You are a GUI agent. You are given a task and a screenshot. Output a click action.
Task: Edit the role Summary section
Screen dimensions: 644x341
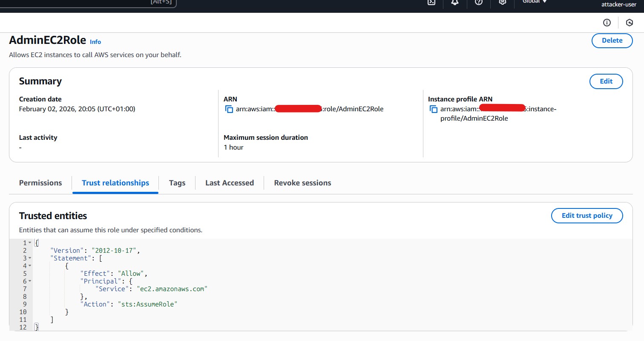[606, 81]
